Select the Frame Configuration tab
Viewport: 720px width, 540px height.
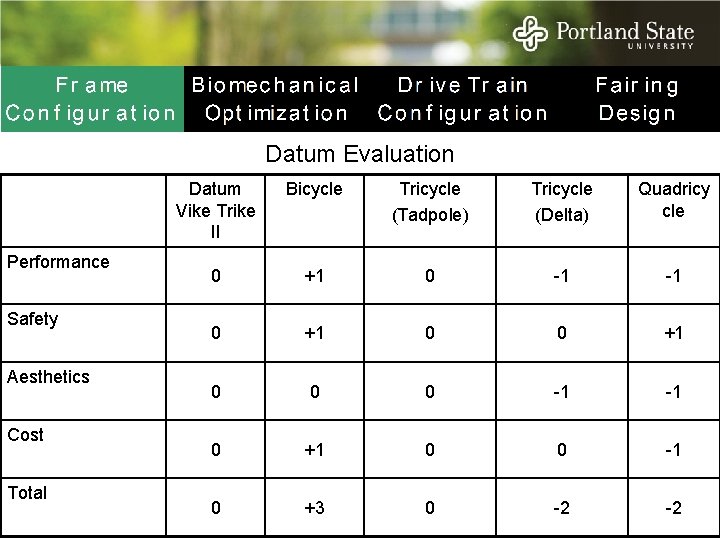point(92,99)
